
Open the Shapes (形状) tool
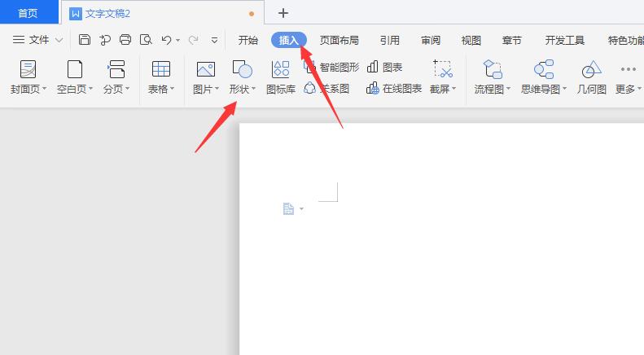click(x=243, y=77)
